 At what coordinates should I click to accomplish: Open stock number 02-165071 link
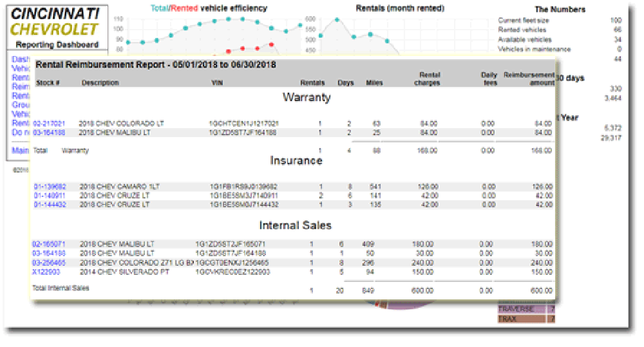click(x=49, y=245)
